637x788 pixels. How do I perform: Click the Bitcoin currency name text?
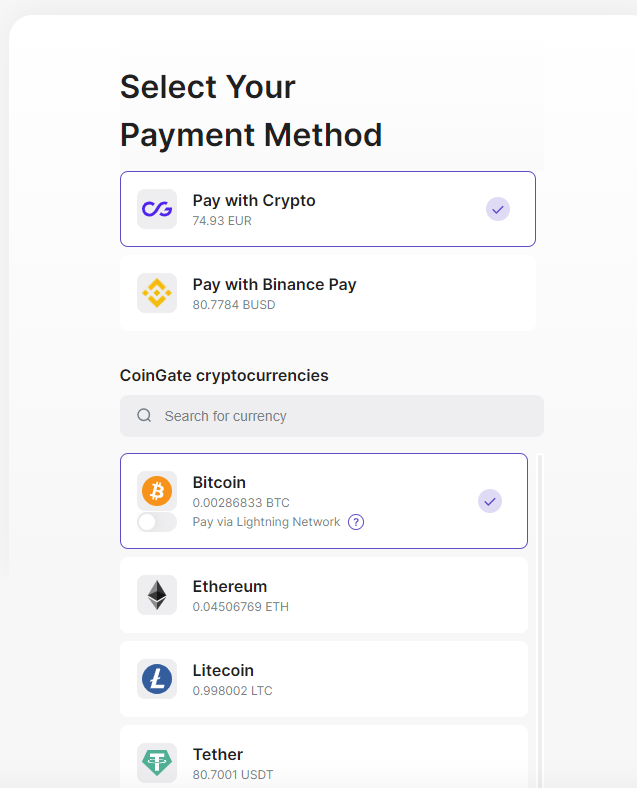pyautogui.click(x=219, y=482)
